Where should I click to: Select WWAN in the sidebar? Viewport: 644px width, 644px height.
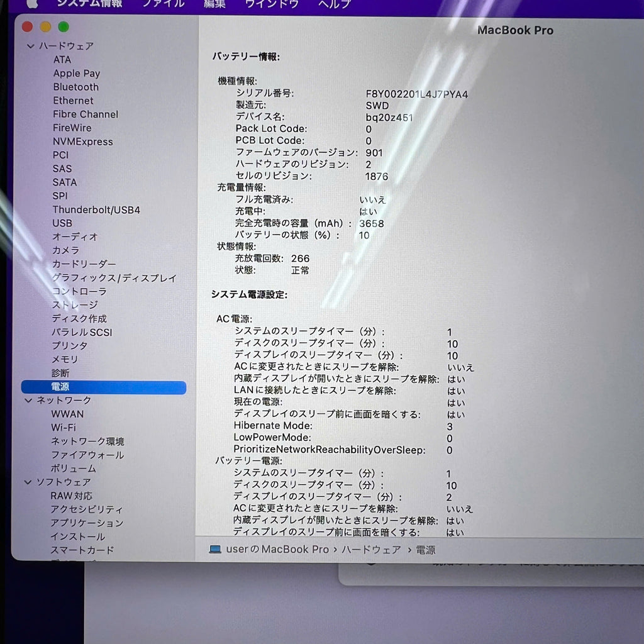click(x=67, y=414)
